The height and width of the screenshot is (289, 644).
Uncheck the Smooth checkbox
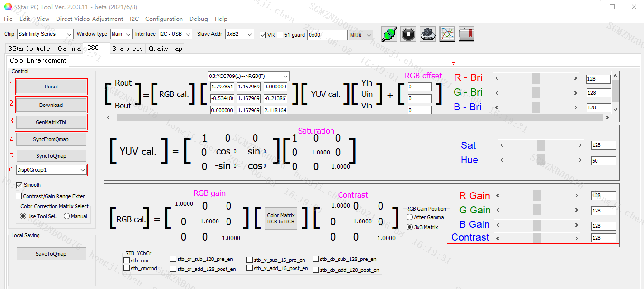pos(19,185)
